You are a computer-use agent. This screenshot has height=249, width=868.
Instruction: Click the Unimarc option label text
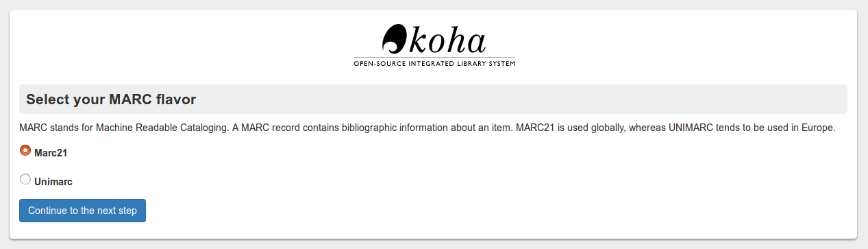[x=53, y=182]
